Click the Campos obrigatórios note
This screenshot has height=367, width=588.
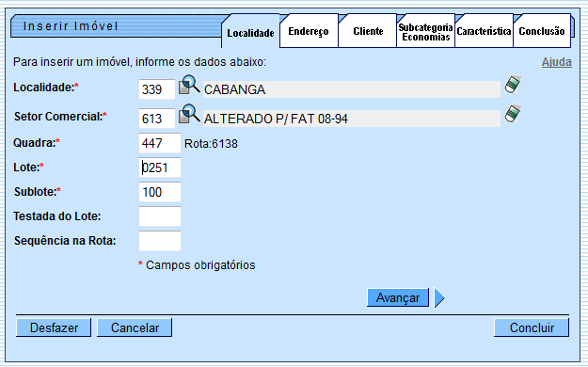point(197,265)
